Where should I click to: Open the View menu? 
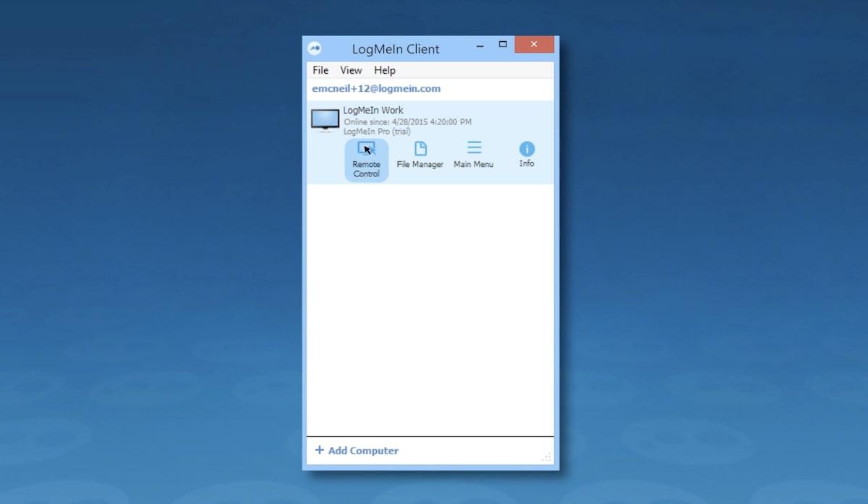tap(351, 70)
